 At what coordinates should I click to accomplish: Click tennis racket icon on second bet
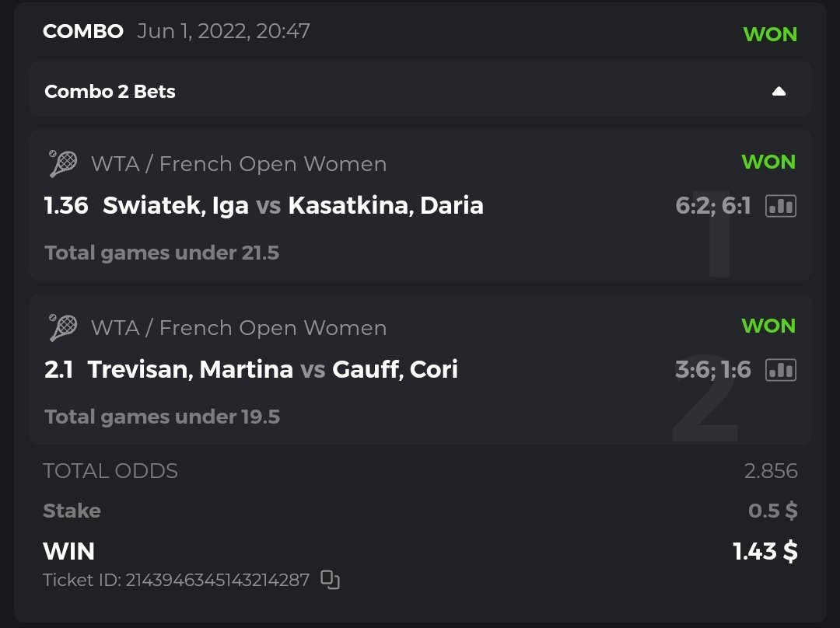tap(63, 328)
